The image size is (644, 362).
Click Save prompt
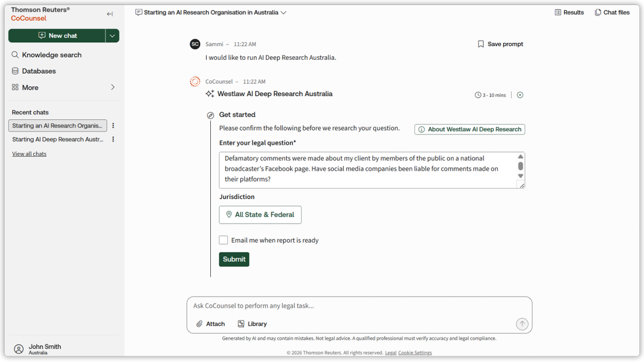pyautogui.click(x=500, y=44)
